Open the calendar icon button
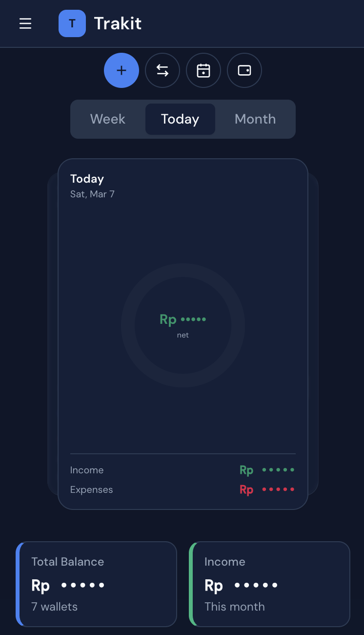Viewport: 364px width, 635px height. tap(203, 70)
